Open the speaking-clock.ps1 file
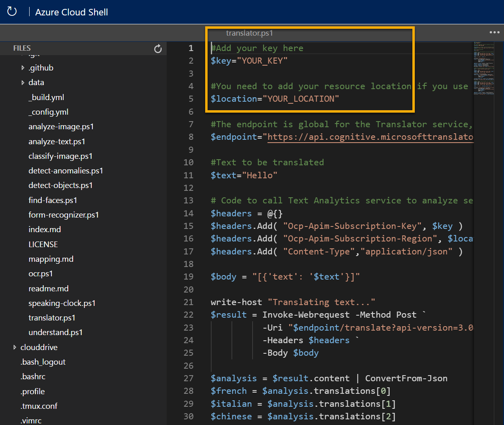 tap(62, 303)
